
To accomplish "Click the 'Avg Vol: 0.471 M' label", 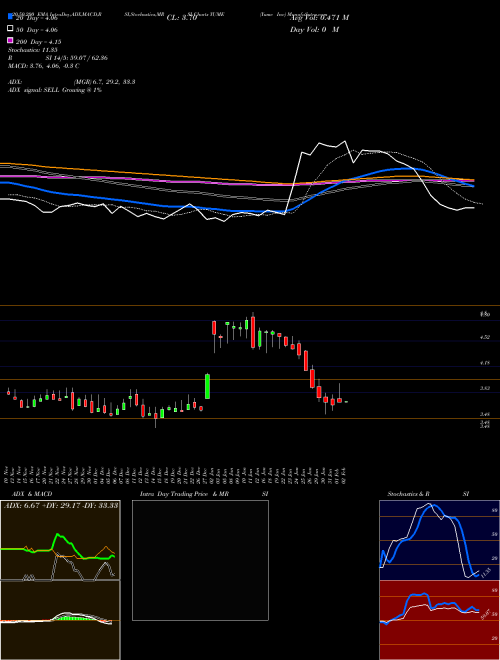I will [319, 18].
